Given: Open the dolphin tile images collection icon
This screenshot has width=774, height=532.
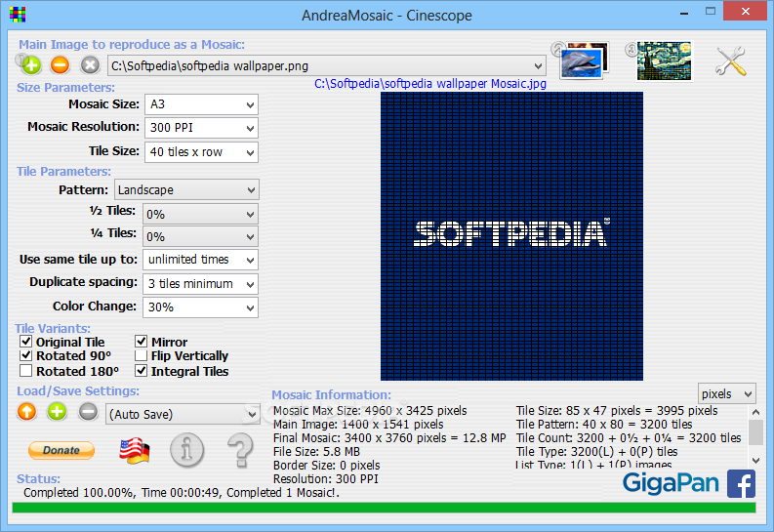Looking at the screenshot, I should pyautogui.click(x=585, y=61).
